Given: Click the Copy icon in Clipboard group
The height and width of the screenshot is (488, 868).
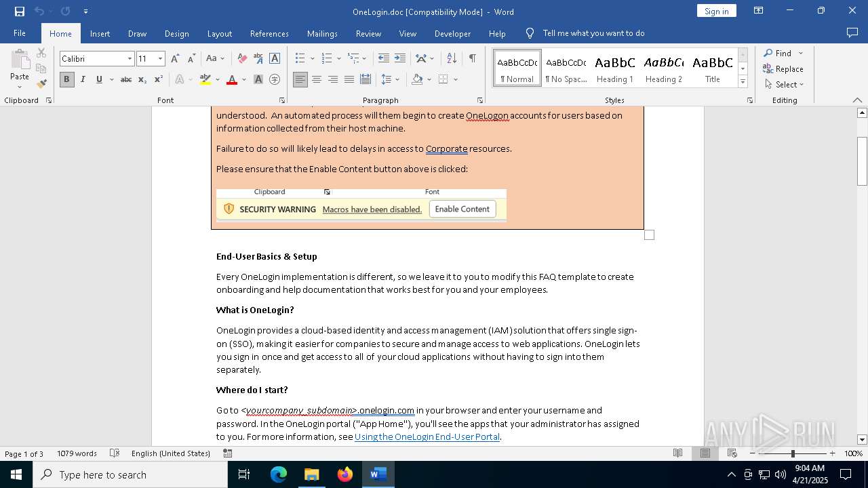Looking at the screenshot, I should coord(41,68).
